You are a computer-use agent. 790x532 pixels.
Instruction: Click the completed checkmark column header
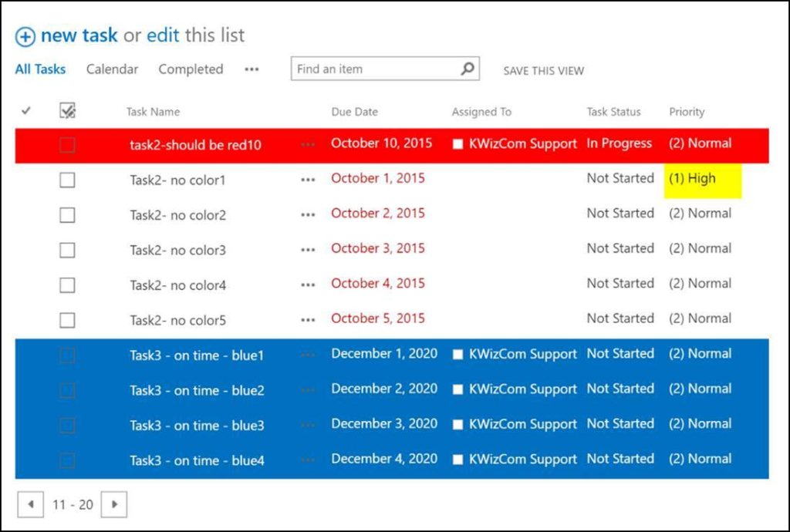[26, 110]
